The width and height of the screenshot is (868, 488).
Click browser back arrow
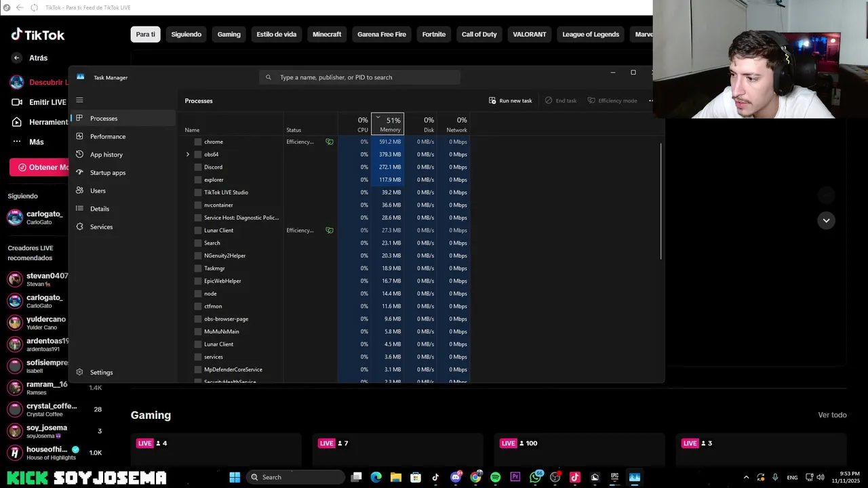click(19, 7)
